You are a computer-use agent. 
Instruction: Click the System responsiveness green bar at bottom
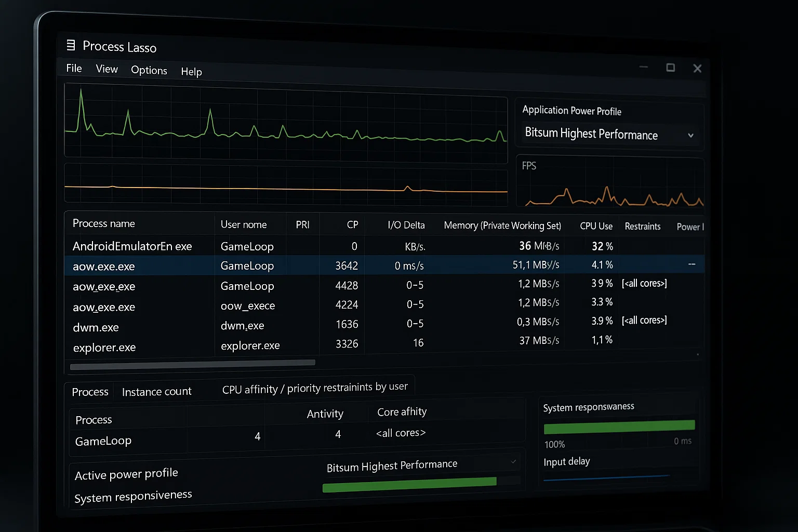point(409,485)
